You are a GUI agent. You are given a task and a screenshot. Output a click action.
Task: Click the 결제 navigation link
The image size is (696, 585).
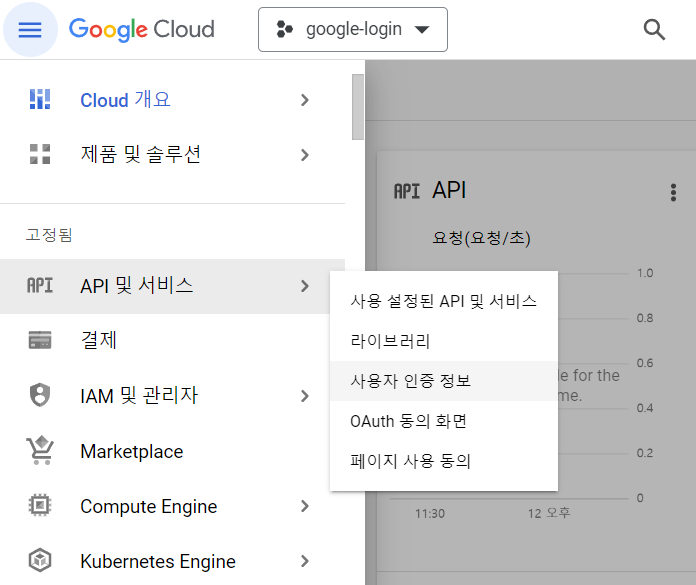click(99, 340)
